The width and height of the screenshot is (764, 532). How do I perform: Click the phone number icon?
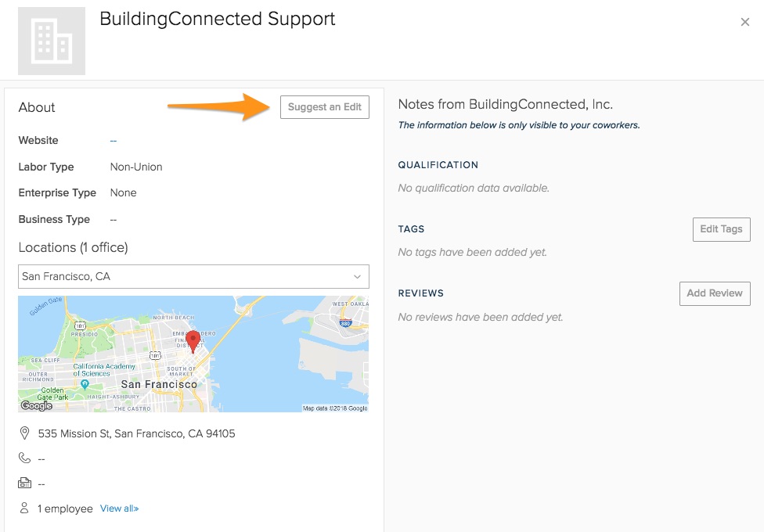tap(24, 458)
